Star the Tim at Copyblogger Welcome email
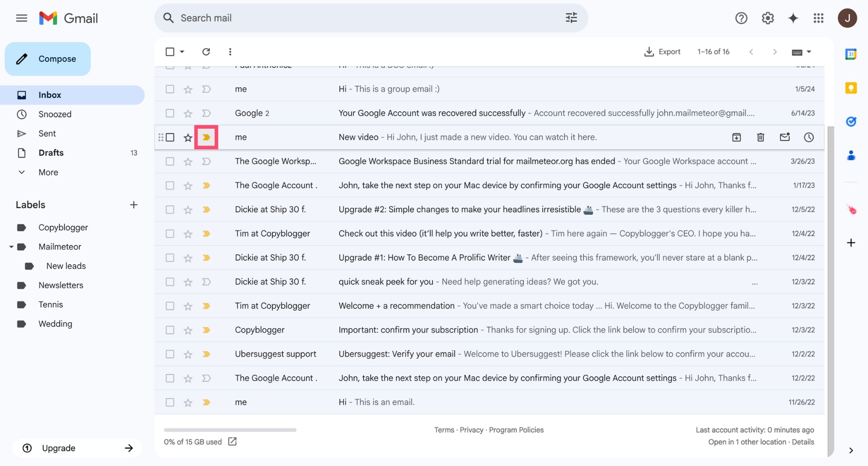 pos(188,306)
